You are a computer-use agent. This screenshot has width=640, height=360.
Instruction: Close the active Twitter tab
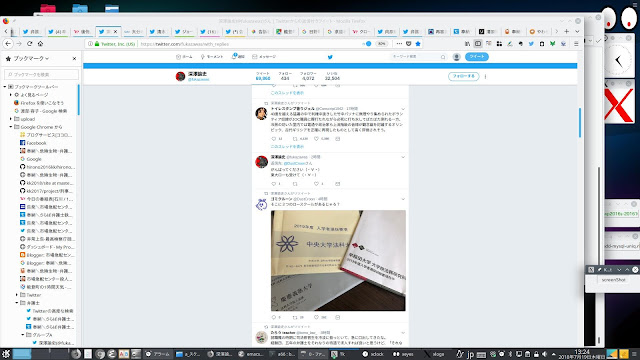coord(116,31)
